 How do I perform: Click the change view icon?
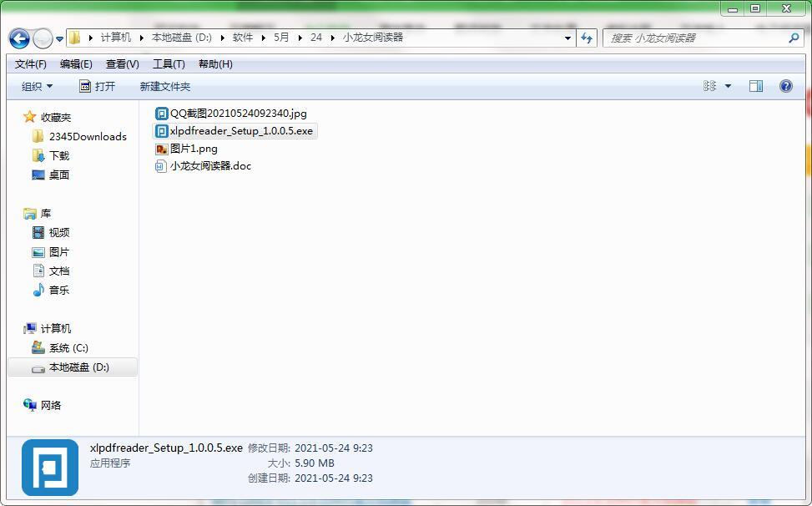point(709,86)
